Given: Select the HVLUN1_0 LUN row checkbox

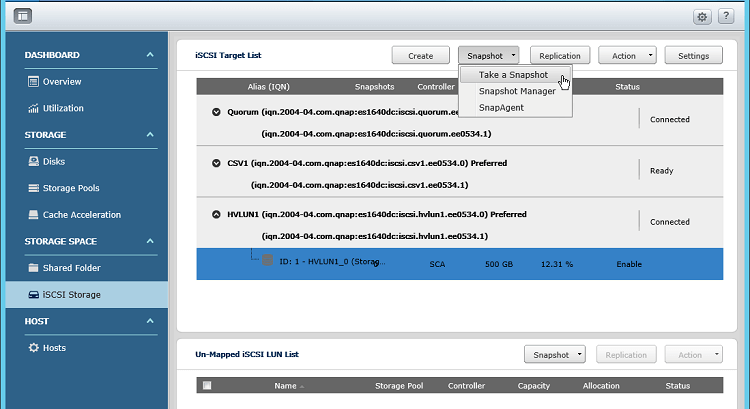Looking at the screenshot, I should coord(268,260).
